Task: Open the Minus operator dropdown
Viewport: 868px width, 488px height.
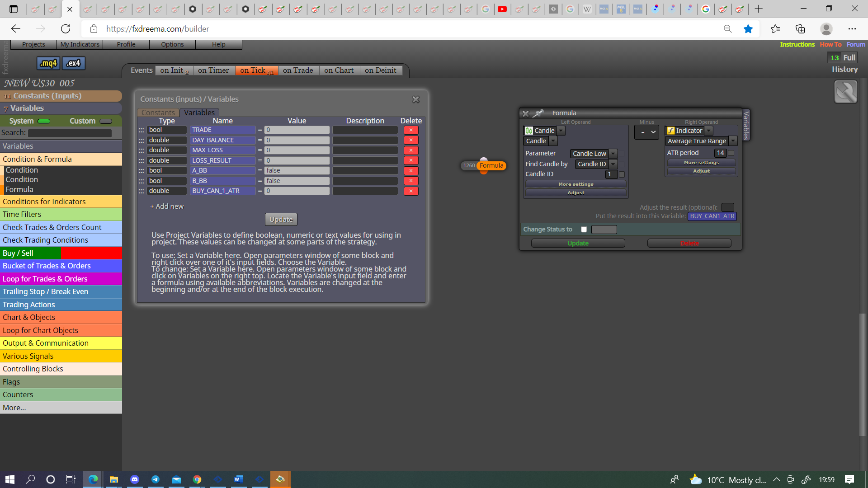Action: (646, 132)
